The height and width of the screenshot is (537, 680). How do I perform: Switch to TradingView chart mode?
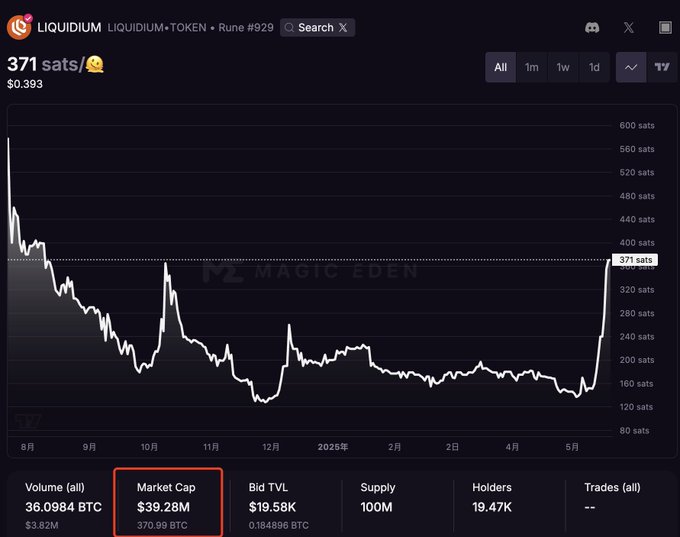[x=661, y=67]
